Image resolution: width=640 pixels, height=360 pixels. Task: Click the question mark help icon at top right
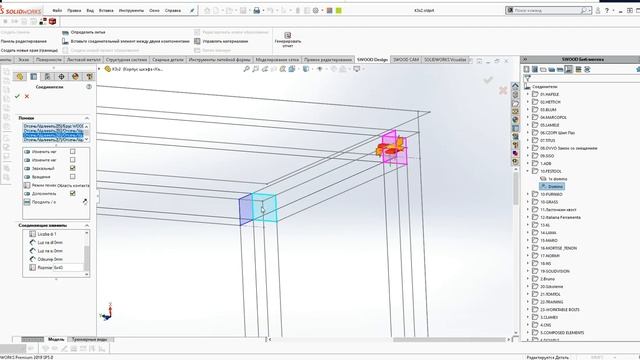607,11
